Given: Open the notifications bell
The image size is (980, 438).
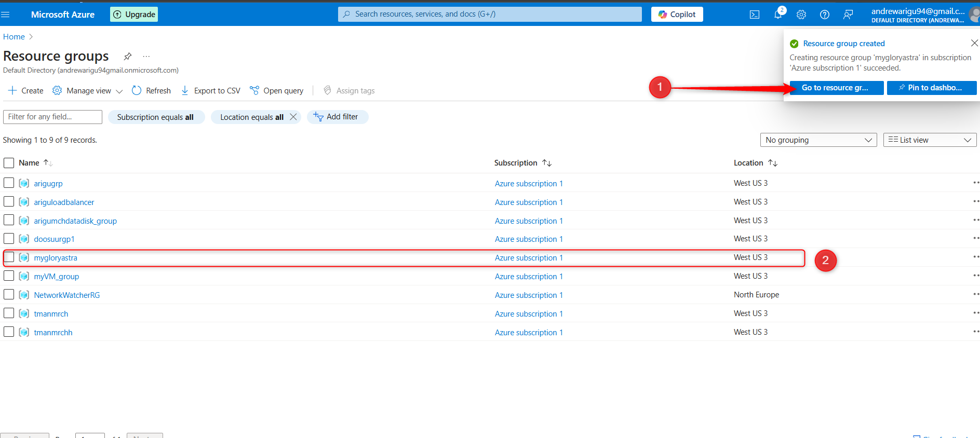Looking at the screenshot, I should point(778,15).
